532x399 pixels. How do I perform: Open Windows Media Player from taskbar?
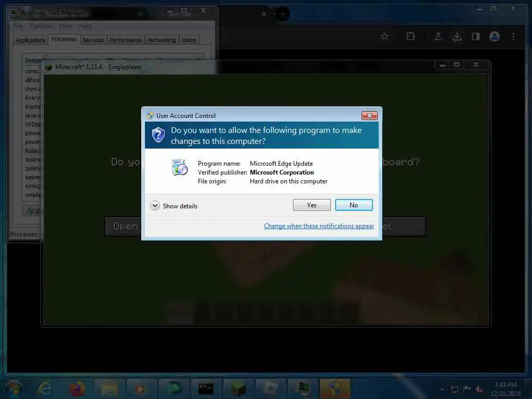pos(141,389)
